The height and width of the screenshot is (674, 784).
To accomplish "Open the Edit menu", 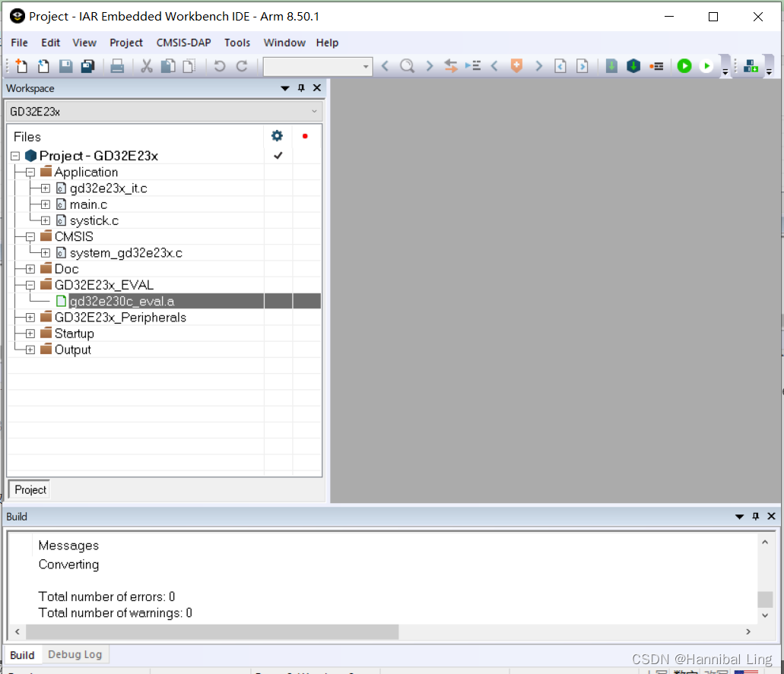I will 50,43.
